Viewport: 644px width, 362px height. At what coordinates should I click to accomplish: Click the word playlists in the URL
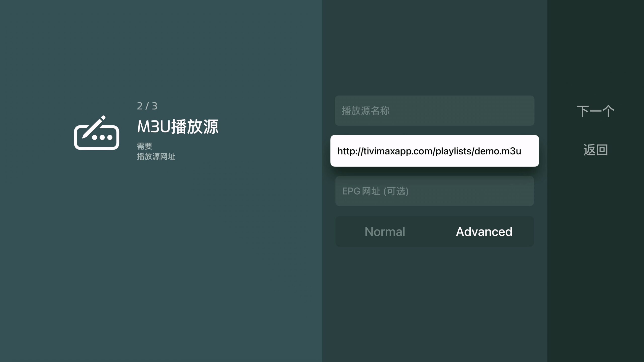[453, 151]
